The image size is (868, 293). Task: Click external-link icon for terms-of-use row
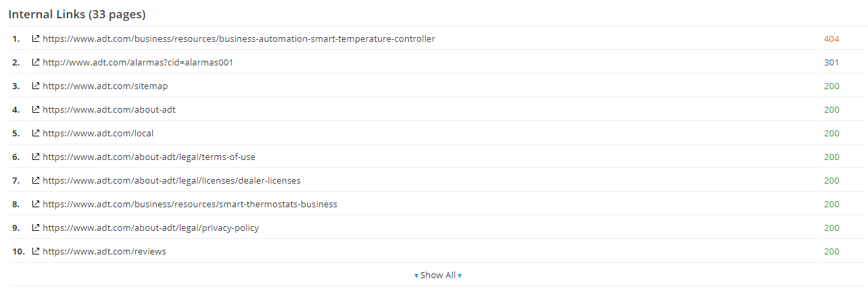point(36,157)
